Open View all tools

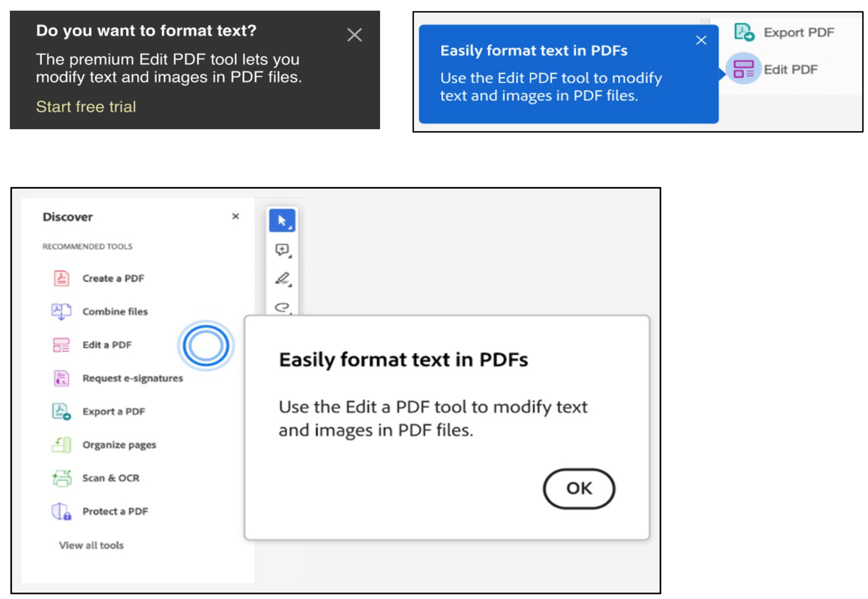91,545
